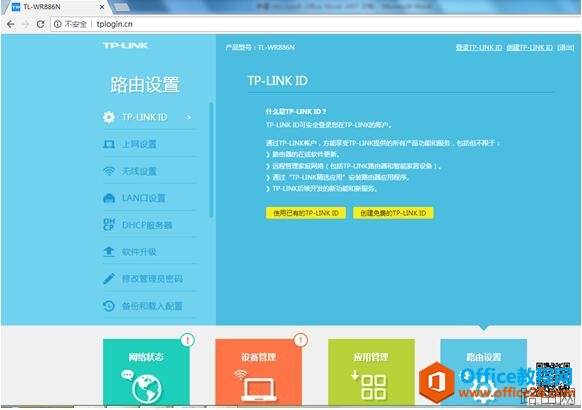Click the 退出 logout link
582x410 pixels.
(566, 47)
